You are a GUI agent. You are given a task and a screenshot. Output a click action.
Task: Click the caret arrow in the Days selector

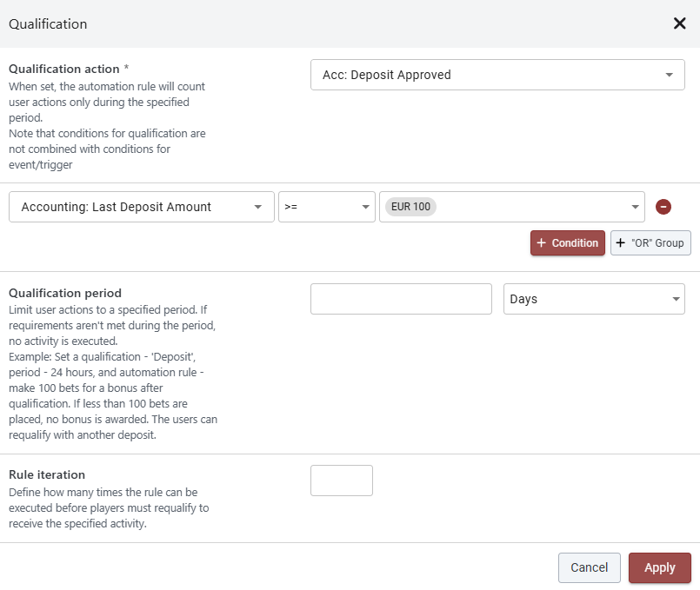tap(676, 299)
